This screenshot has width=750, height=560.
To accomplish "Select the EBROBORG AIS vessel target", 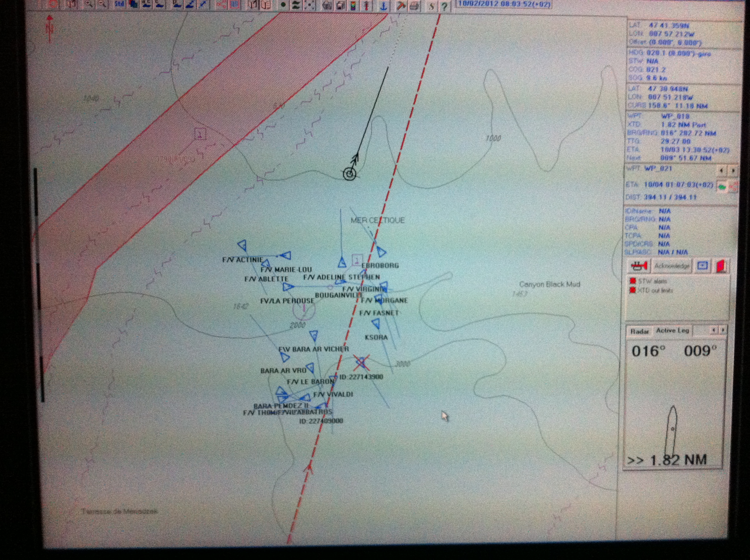I will pos(381,252).
